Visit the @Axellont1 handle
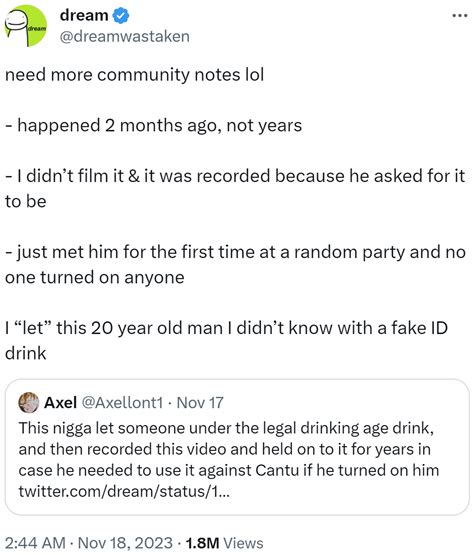Image resolution: width=474 pixels, height=555 pixels. pyautogui.click(x=122, y=403)
